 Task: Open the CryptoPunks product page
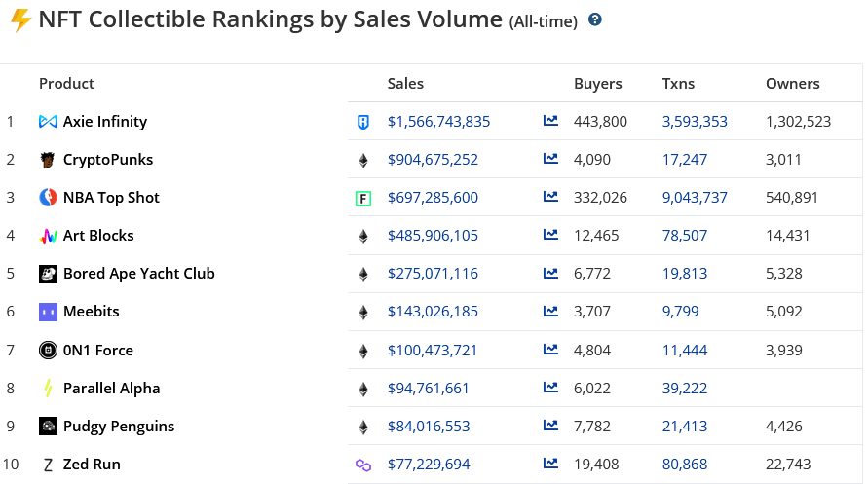click(x=107, y=160)
